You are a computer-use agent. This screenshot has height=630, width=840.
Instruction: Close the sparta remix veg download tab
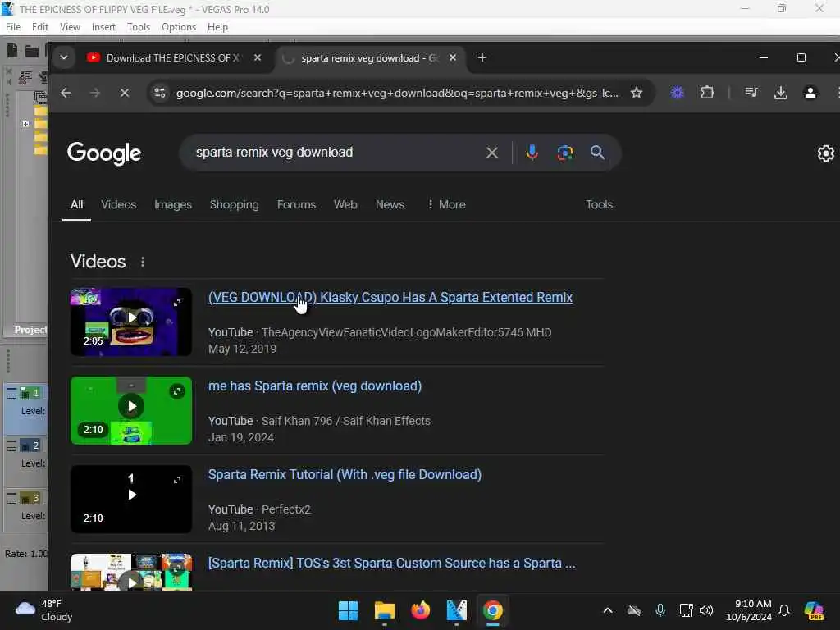453,57
